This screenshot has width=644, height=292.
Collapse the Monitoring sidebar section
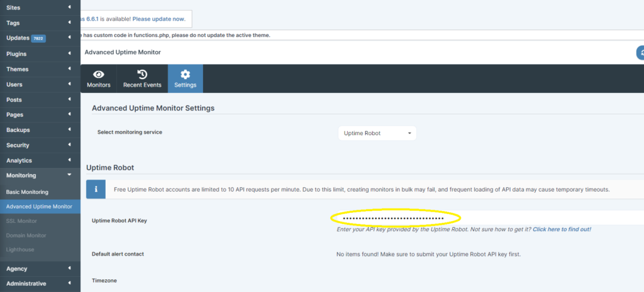coord(40,176)
